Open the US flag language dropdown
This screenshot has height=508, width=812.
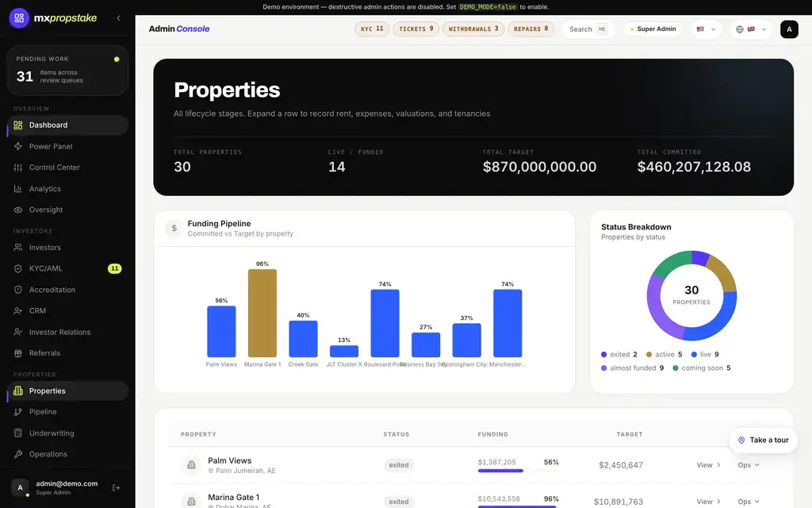click(x=706, y=29)
